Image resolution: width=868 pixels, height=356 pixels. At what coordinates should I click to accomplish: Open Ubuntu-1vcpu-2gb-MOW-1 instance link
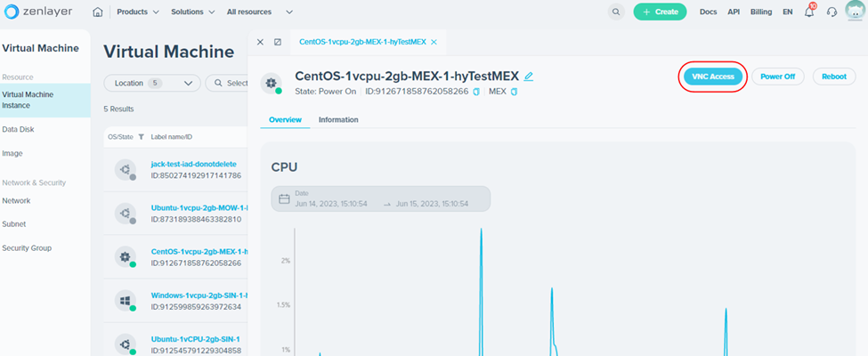pyautogui.click(x=199, y=208)
